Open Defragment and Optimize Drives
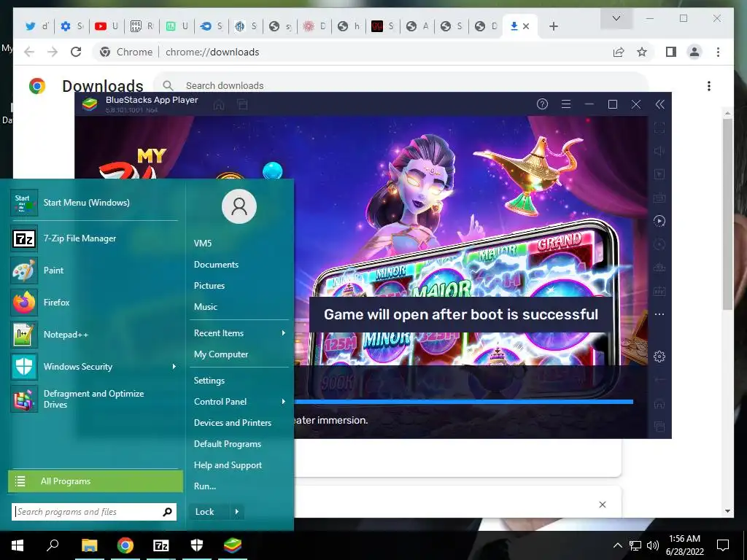This screenshot has height=560, width=747. (94, 399)
